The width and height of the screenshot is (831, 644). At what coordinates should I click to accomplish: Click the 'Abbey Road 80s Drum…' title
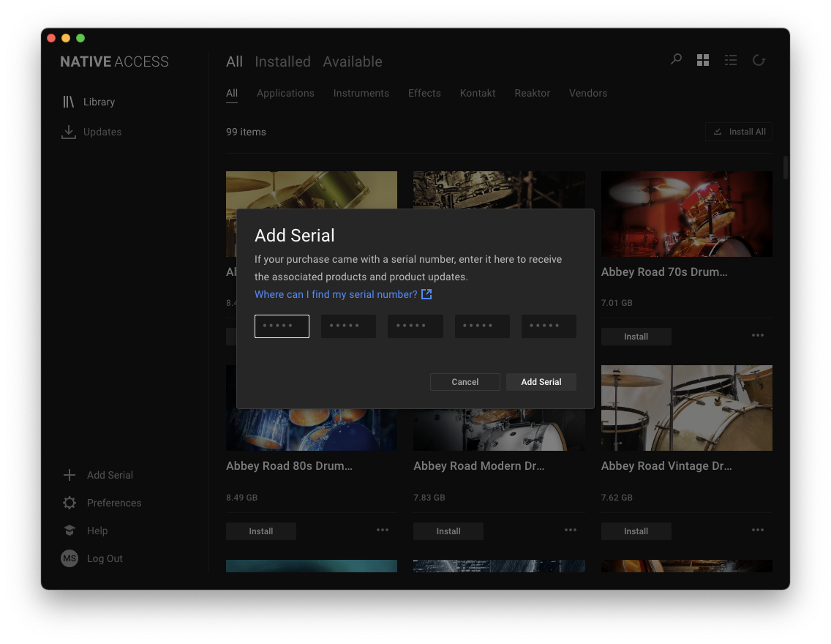(289, 466)
